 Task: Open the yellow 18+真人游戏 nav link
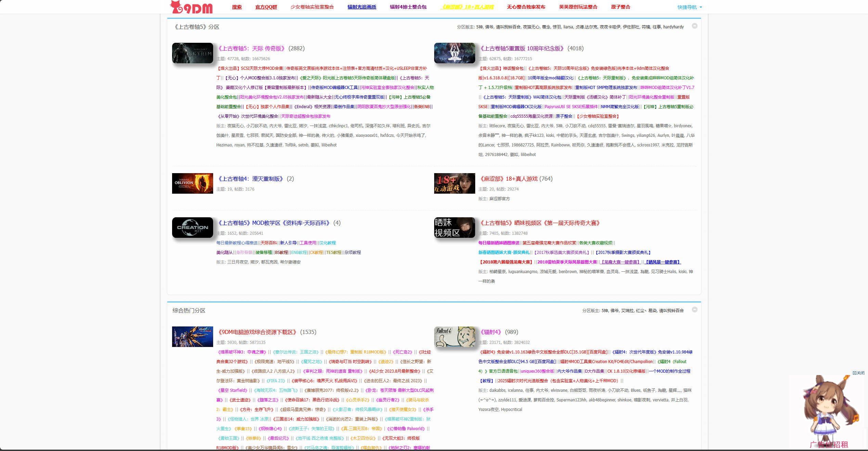[467, 7]
